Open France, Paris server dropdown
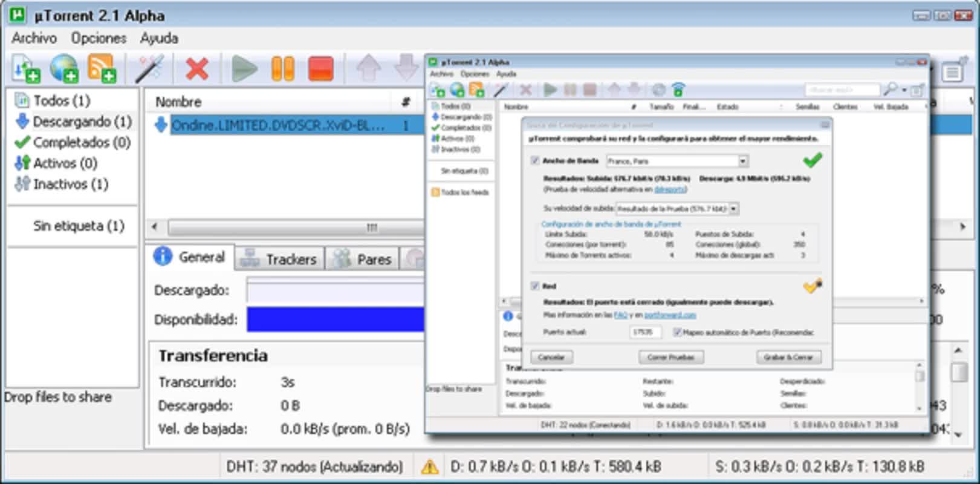980x484 pixels. 743,161
